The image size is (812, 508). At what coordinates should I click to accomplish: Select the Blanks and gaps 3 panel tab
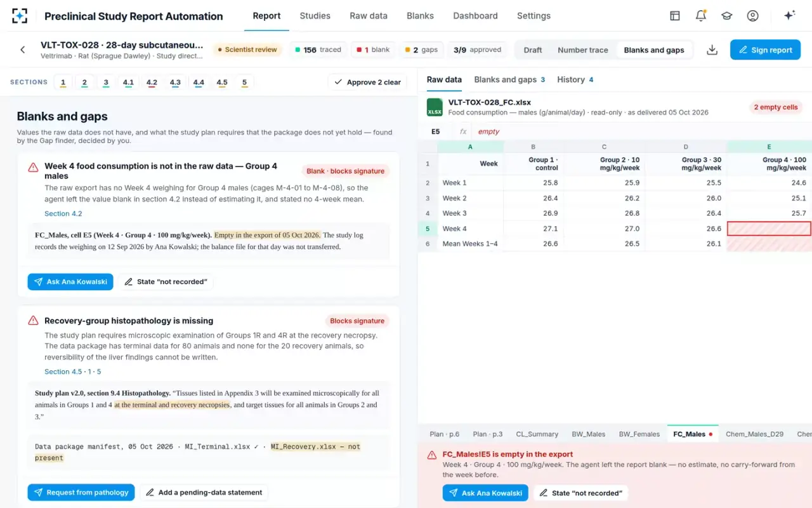pyautogui.click(x=509, y=79)
